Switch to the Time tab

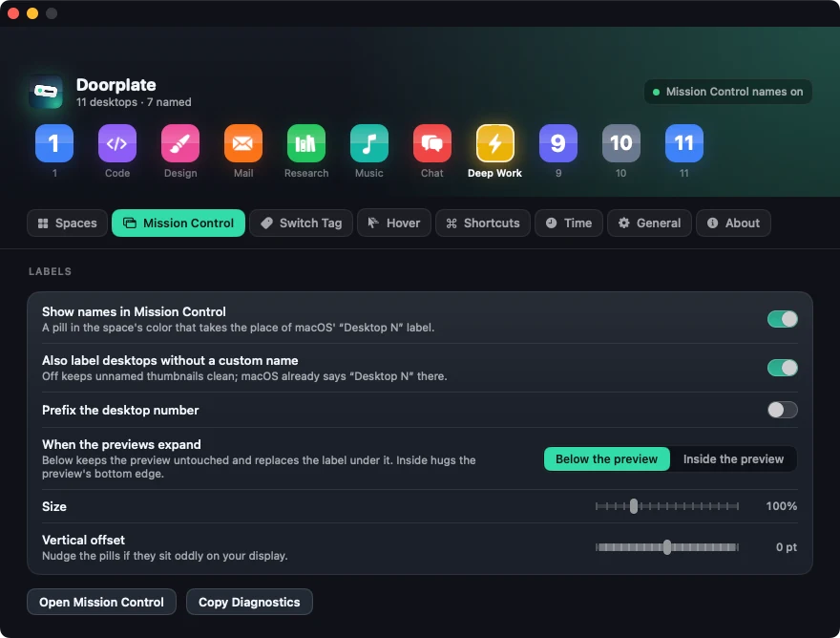pyautogui.click(x=569, y=223)
